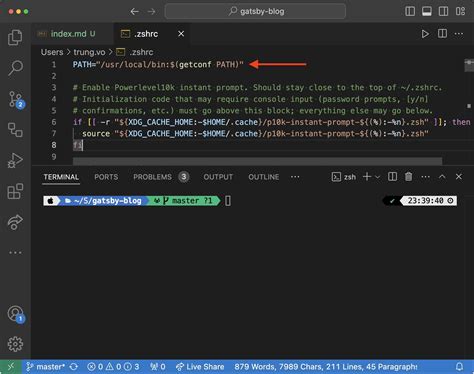This screenshot has width=474, height=374.
Task: Close the terminal panel
Action: point(459,177)
